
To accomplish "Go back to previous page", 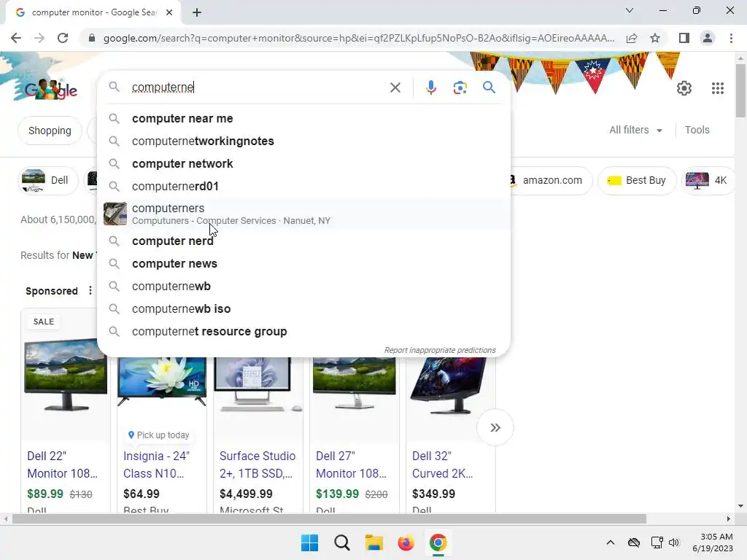I will tap(16, 38).
